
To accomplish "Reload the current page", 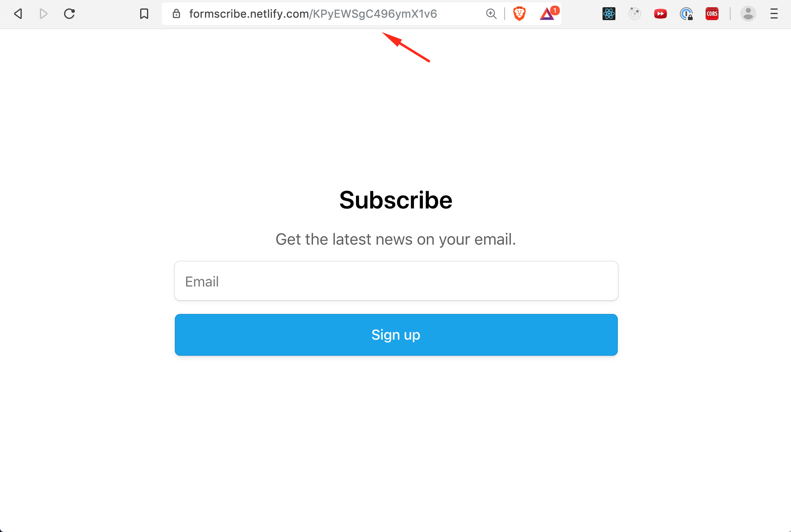I will tap(69, 14).
